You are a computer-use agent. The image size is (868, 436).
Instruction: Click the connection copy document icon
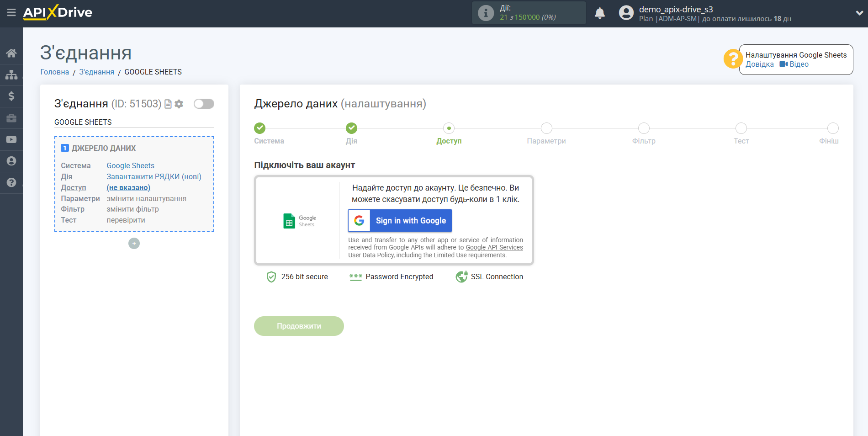(168, 104)
